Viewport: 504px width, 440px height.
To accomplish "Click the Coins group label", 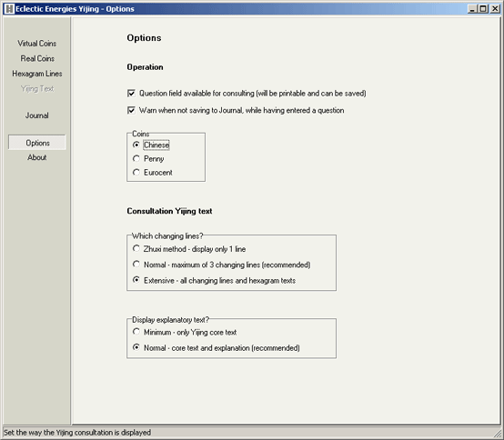I will click(x=141, y=134).
